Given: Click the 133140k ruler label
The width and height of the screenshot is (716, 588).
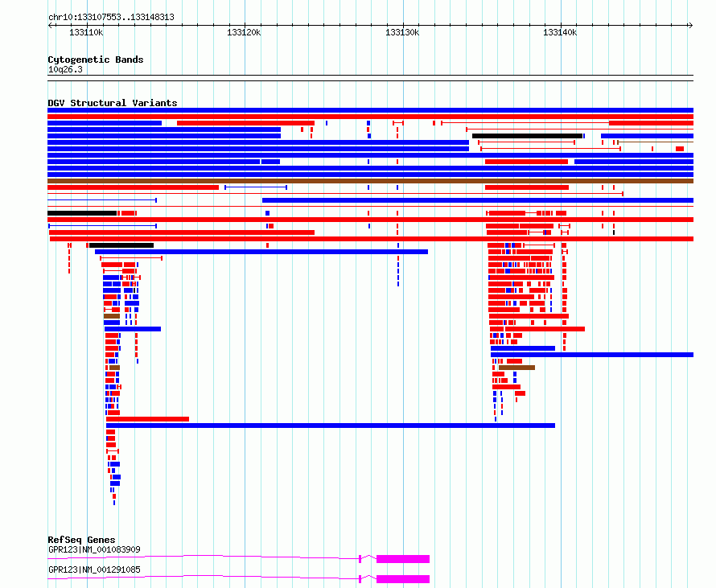Looking at the screenshot, I should tap(560, 32).
